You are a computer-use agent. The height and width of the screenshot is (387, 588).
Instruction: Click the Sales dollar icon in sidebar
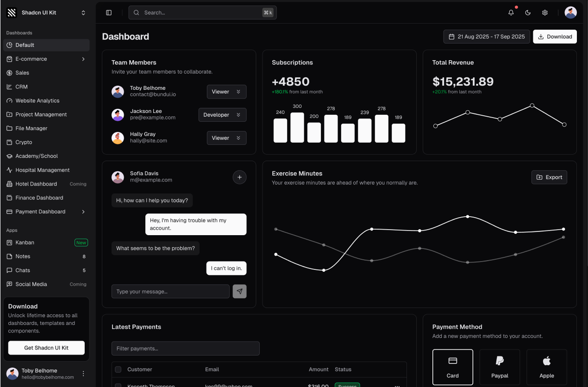point(9,73)
